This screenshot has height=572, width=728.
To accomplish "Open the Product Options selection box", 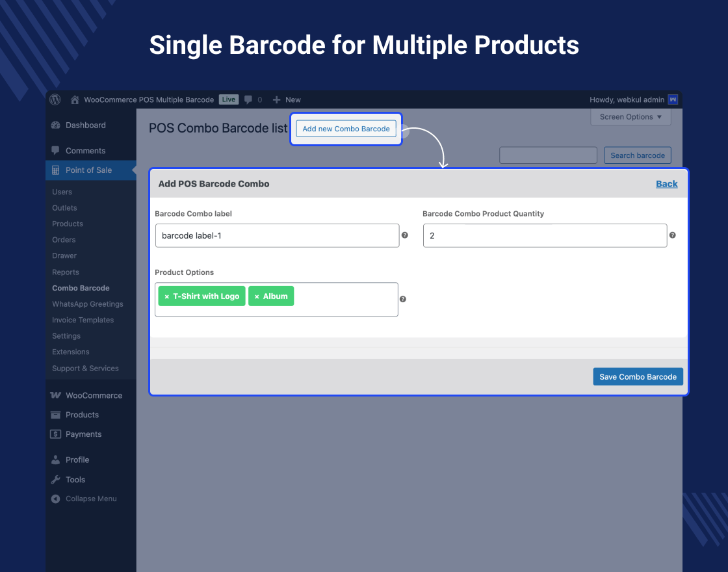I will coord(344,299).
